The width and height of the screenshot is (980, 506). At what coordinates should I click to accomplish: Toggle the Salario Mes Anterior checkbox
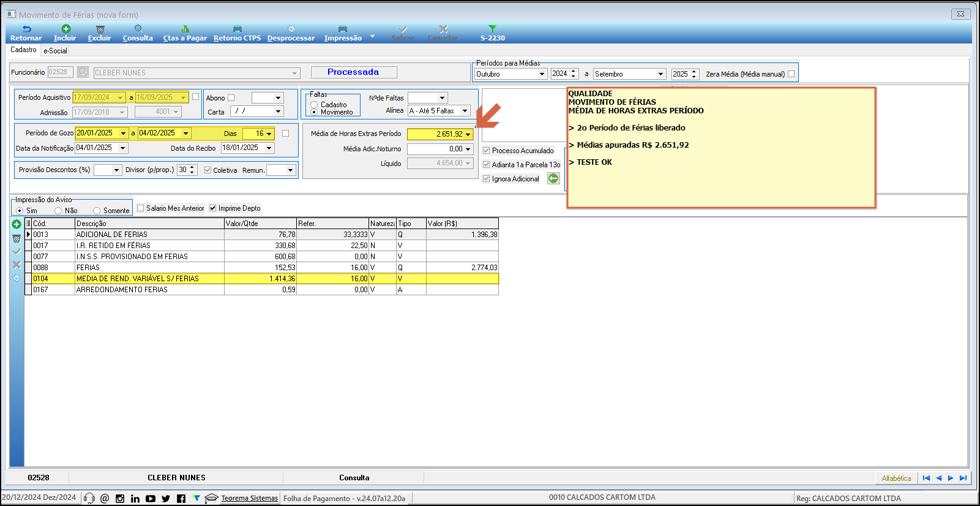pyautogui.click(x=140, y=208)
